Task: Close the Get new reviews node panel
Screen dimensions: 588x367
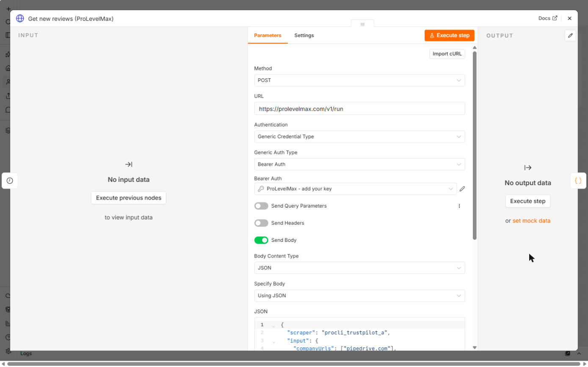Action: [x=569, y=19]
